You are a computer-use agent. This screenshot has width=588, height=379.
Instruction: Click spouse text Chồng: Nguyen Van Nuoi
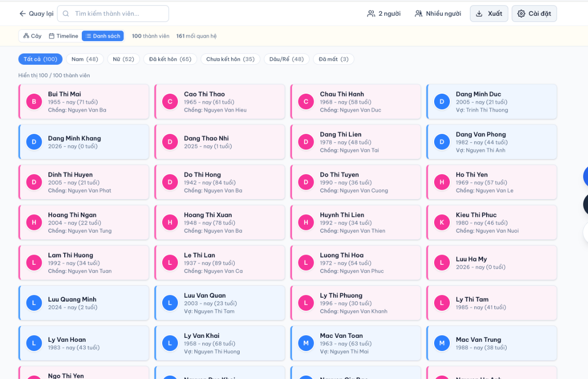tap(487, 231)
